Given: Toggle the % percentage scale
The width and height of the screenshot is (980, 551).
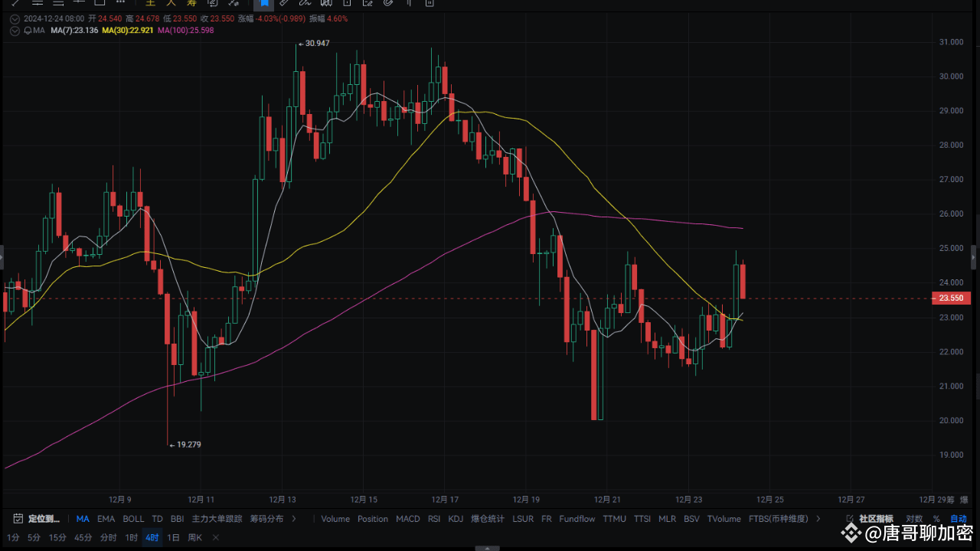Looking at the screenshot, I should click(936, 518).
